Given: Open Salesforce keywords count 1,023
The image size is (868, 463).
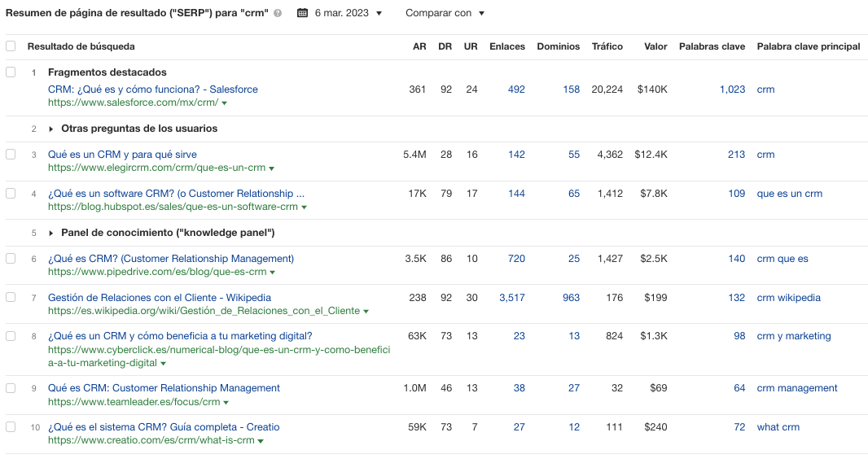Looking at the screenshot, I should [732, 89].
